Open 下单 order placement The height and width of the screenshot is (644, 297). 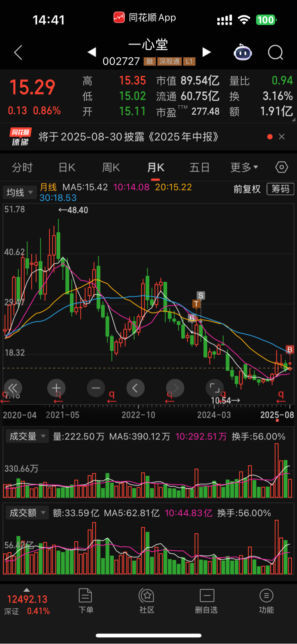point(85,601)
